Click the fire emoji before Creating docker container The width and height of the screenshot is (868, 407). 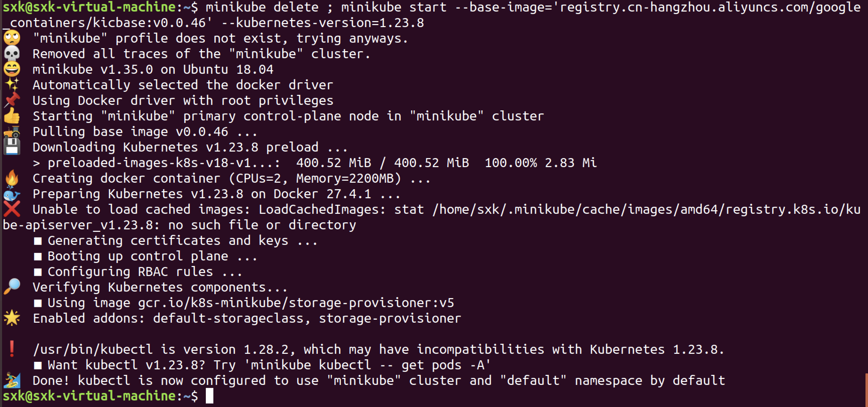(x=12, y=178)
